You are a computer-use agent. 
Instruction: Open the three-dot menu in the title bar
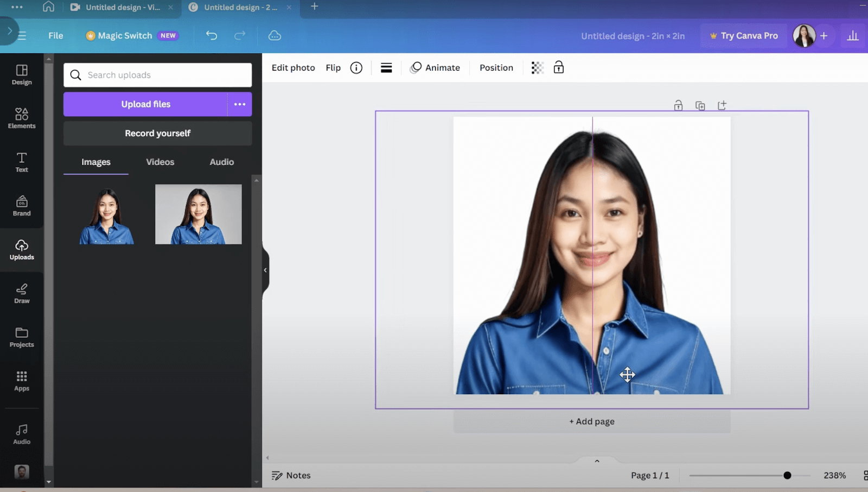[x=17, y=7]
